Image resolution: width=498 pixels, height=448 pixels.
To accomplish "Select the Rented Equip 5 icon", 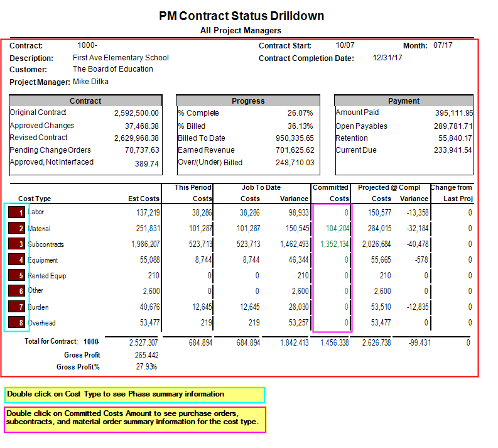I will point(16,275).
